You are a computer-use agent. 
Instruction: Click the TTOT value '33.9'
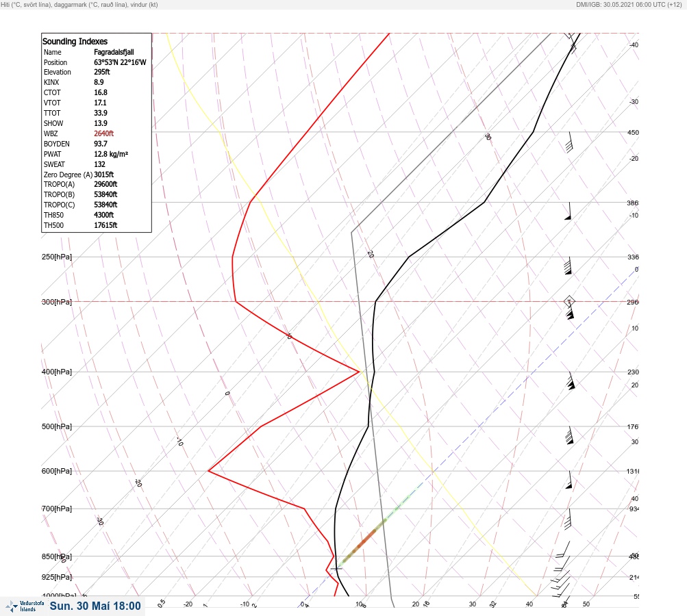coord(100,113)
